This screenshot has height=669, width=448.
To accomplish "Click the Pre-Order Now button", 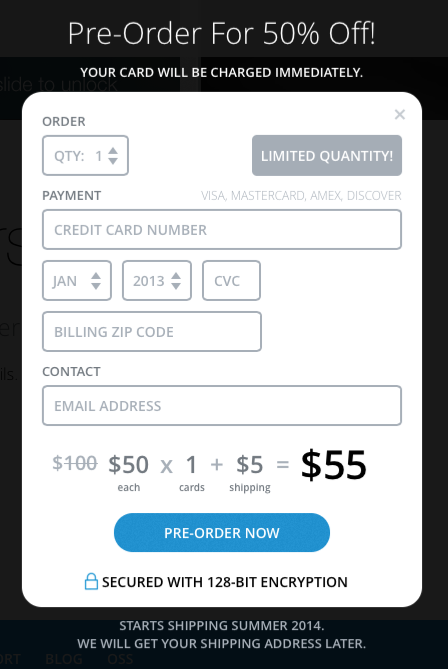I will [x=222, y=532].
